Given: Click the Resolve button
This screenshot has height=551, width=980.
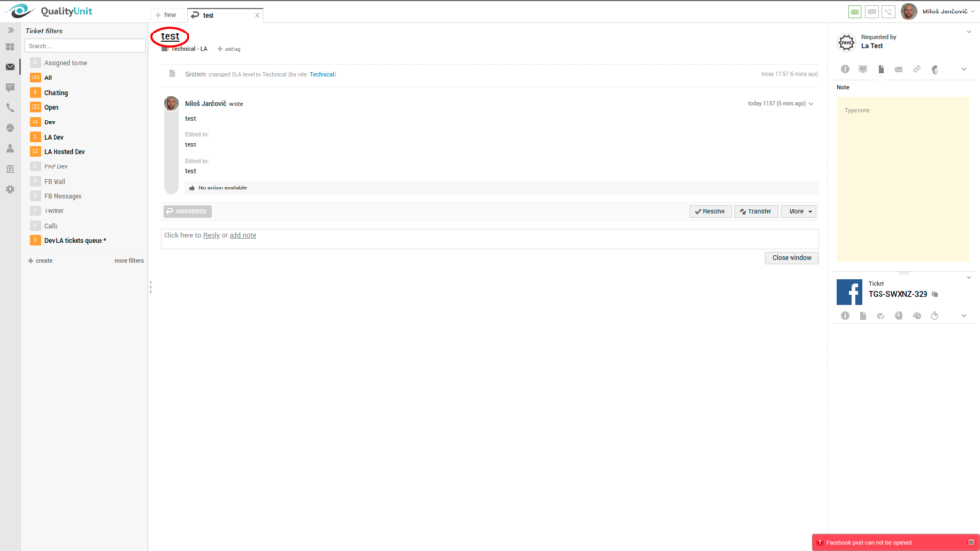Looking at the screenshot, I should (x=710, y=211).
